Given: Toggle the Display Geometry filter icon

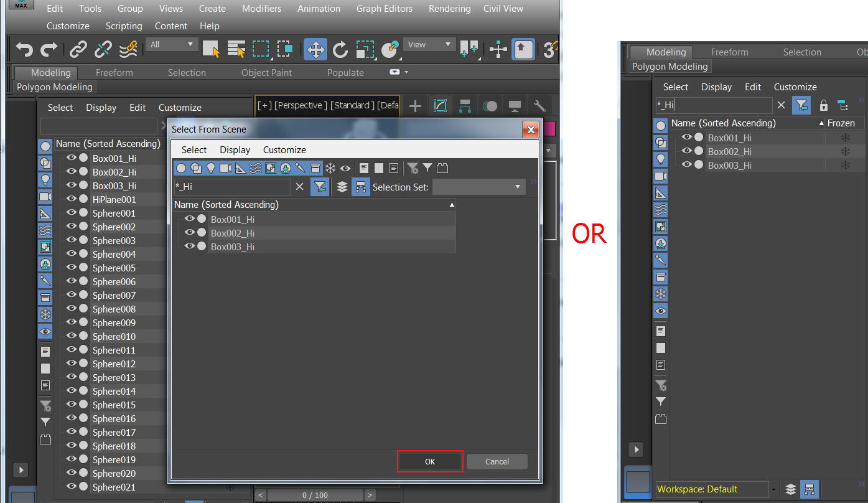Looking at the screenshot, I should coord(180,168).
